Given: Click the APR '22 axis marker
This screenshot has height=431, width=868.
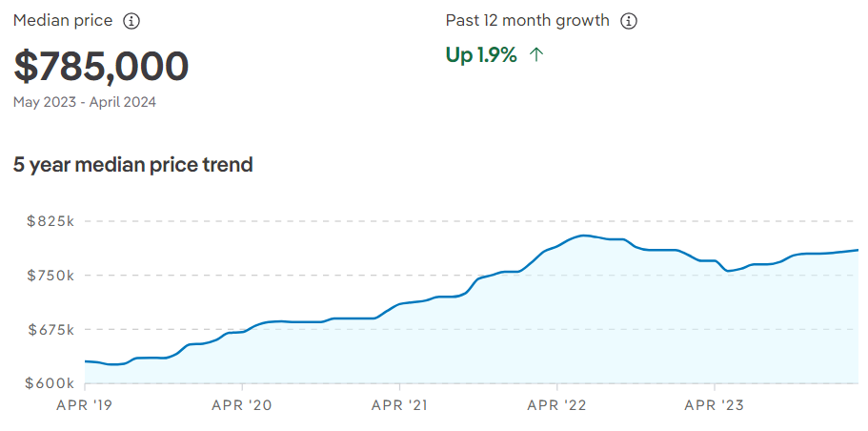Looking at the screenshot, I should click(556, 405).
